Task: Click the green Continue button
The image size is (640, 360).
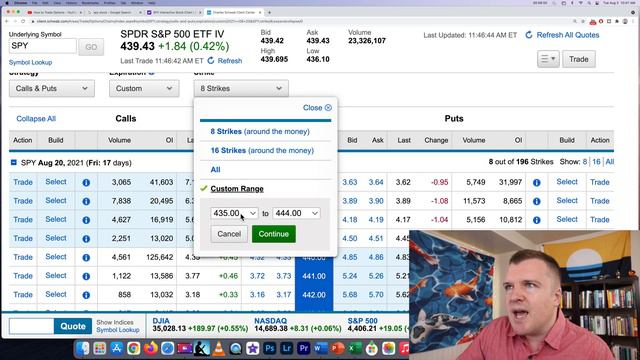Action: coord(273,234)
